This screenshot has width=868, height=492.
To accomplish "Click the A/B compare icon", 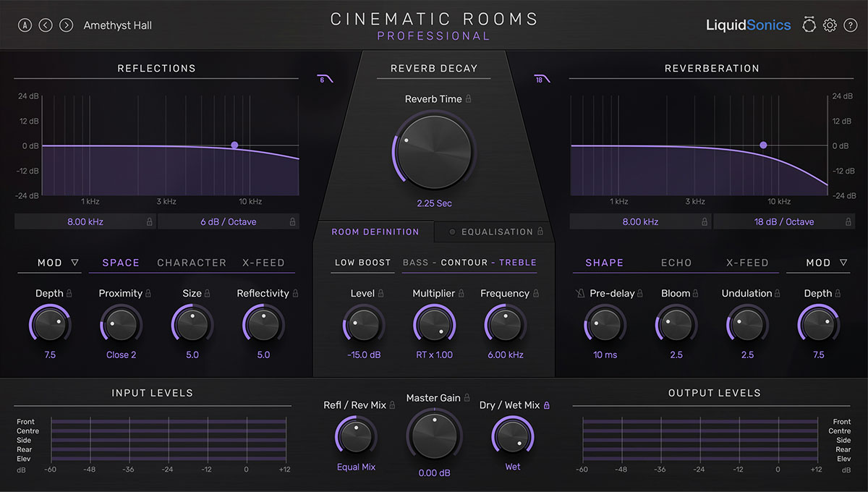I will (x=25, y=25).
